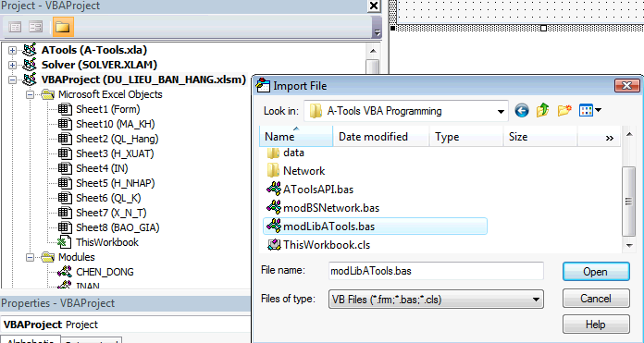Create a new folder in Import dialog
This screenshot has width=644, height=343.
click(x=564, y=110)
